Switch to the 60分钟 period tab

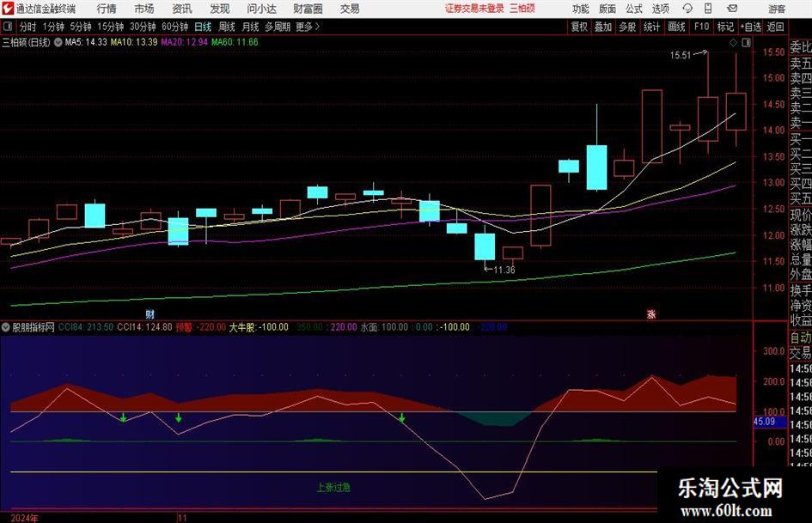tap(174, 27)
